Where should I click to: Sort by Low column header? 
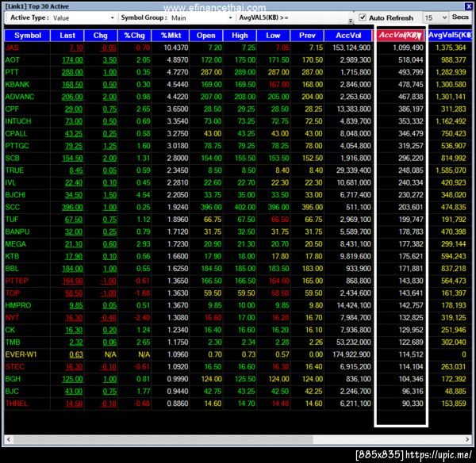(x=273, y=36)
